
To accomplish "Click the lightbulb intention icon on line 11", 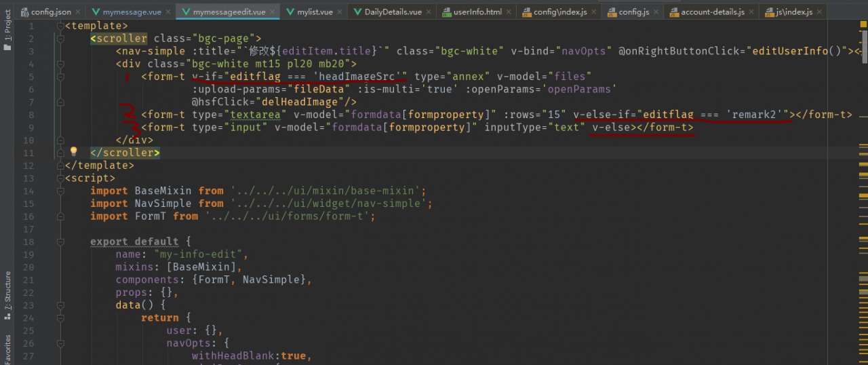I will (74, 152).
